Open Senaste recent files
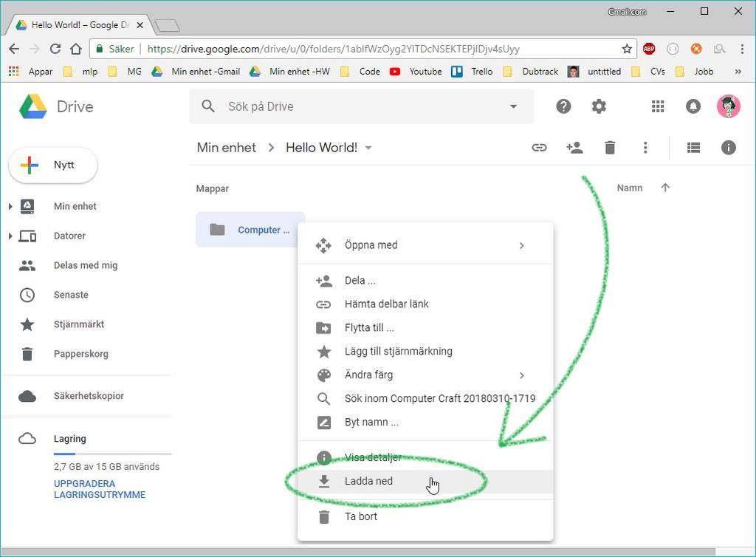This screenshot has height=557, width=756. pyautogui.click(x=71, y=295)
